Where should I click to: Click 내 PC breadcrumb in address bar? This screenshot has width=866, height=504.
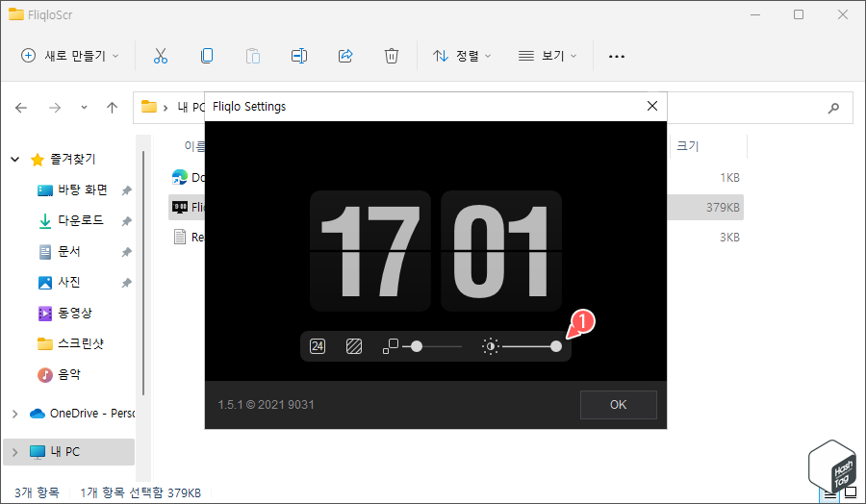(191, 107)
